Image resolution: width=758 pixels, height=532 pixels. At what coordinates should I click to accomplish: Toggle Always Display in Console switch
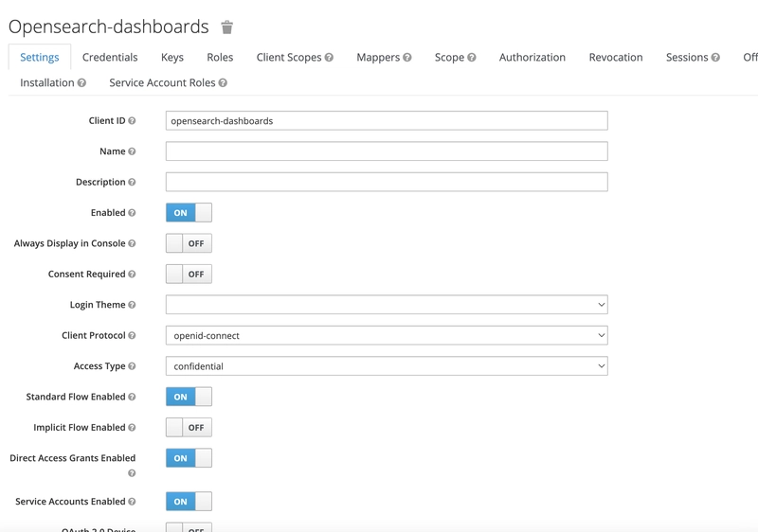189,243
